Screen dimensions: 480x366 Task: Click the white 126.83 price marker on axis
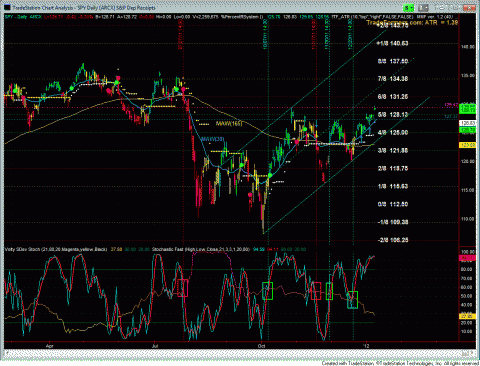tap(468, 123)
